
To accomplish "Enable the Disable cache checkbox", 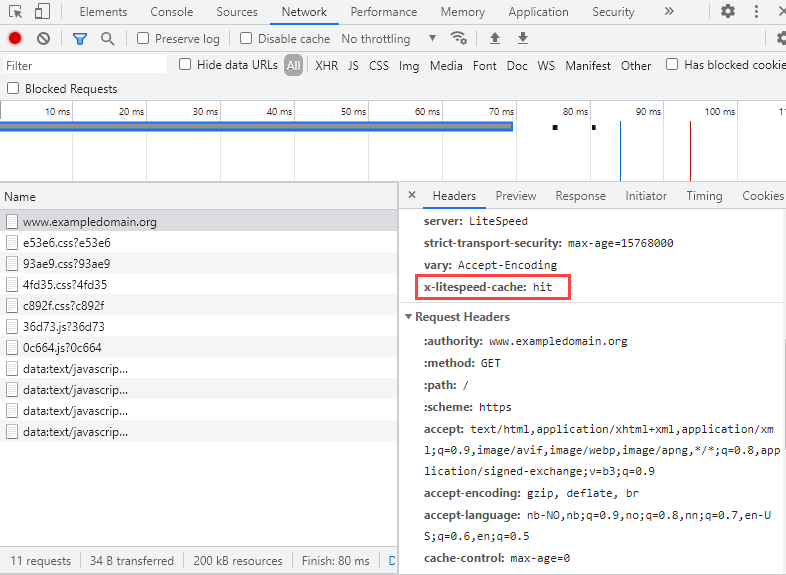I will (246, 38).
